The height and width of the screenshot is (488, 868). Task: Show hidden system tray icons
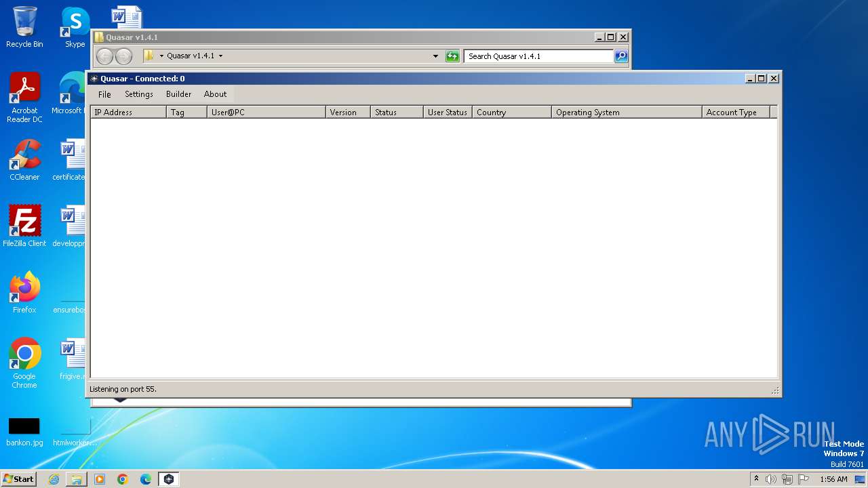coord(756,479)
